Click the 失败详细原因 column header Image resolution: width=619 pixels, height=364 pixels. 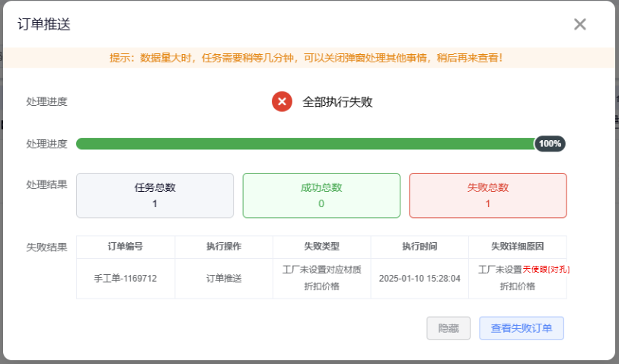tap(518, 247)
